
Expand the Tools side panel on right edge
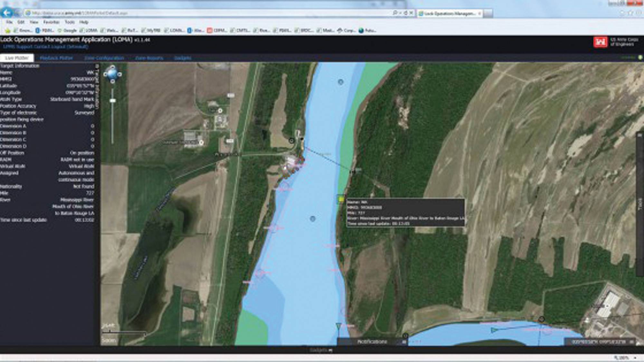coord(640,204)
